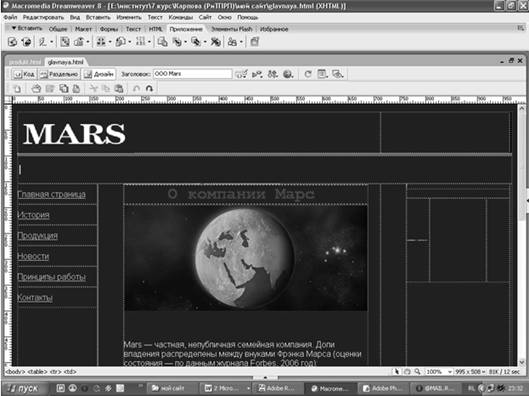Open the Сайт menu
The height and width of the screenshot is (396, 529).
click(x=205, y=17)
